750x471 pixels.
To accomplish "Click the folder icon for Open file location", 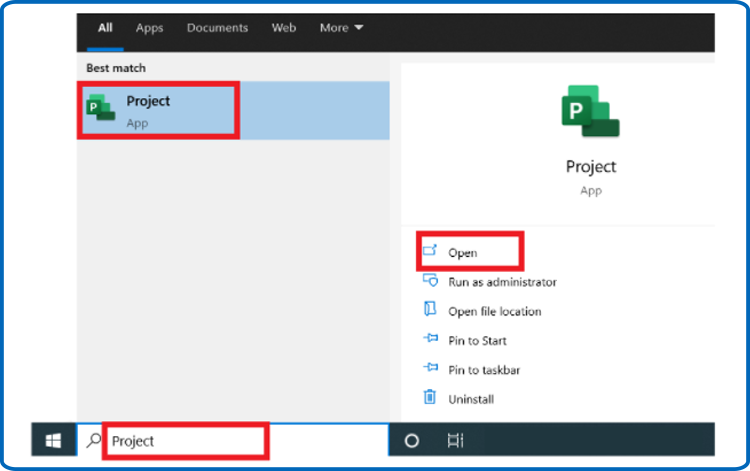I will tap(430, 309).
